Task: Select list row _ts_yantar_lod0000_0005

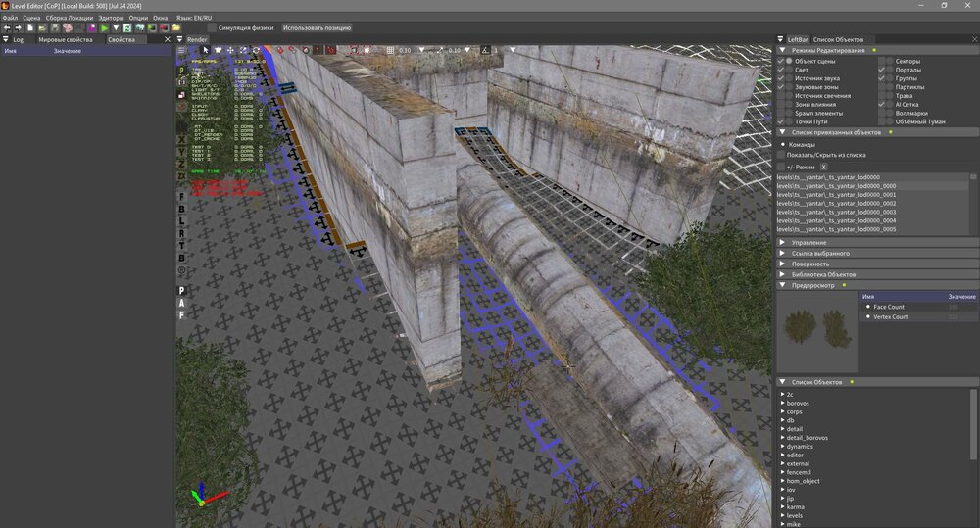Action: point(872,229)
